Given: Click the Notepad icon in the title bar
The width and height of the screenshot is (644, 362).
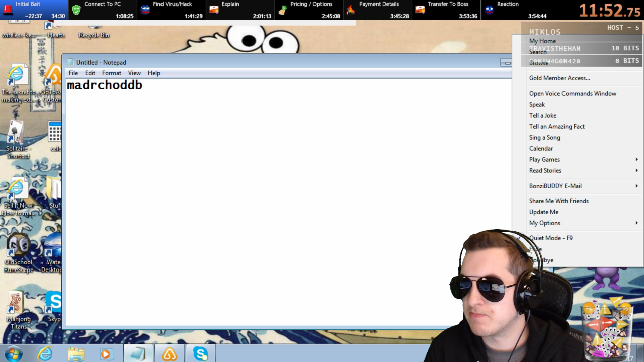Looking at the screenshot, I should [x=71, y=62].
